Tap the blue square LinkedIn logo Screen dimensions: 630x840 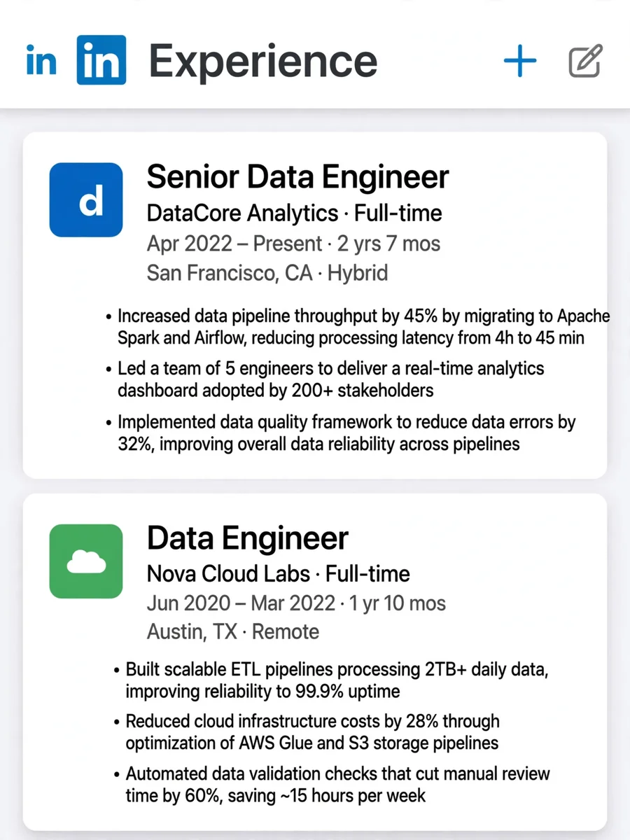pos(101,60)
